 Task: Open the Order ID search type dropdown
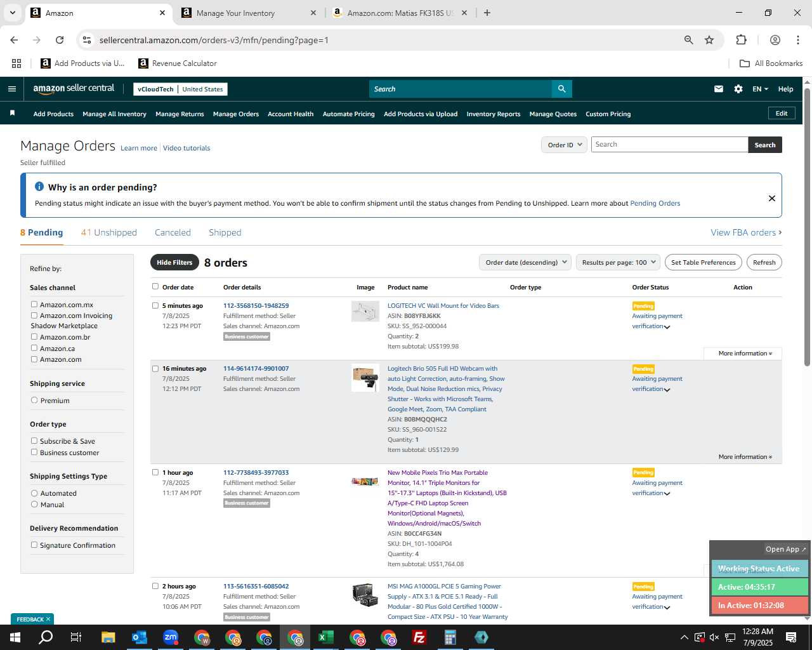point(564,145)
